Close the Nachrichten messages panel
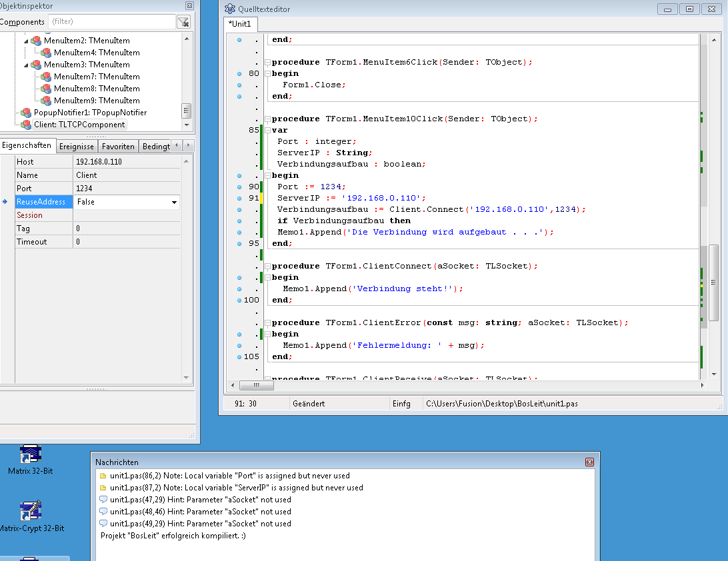This screenshot has height=561, width=728. (x=589, y=462)
